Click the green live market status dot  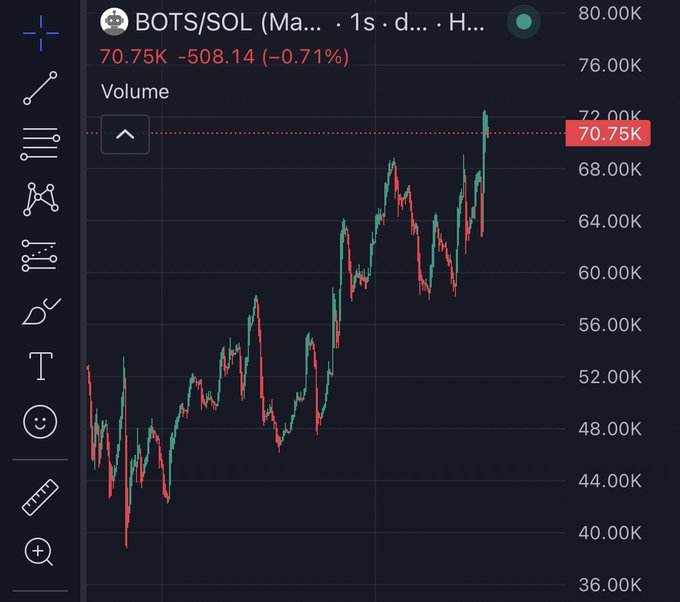click(x=524, y=22)
